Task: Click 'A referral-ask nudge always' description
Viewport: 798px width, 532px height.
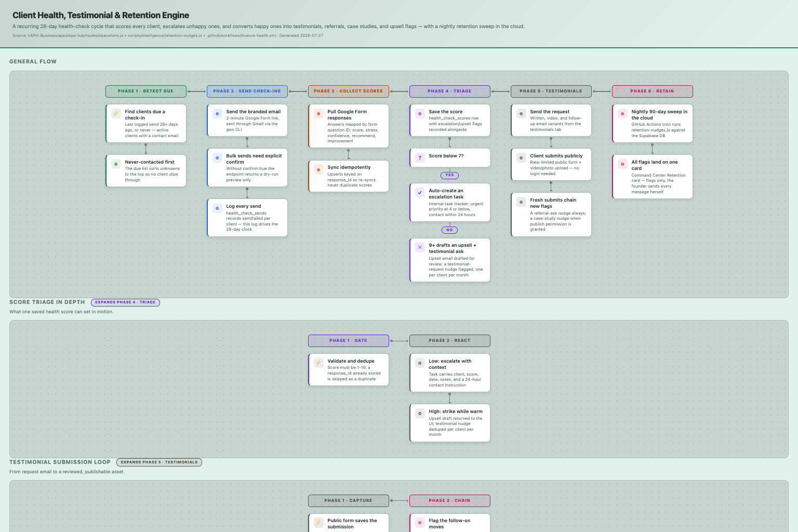Action: point(558,221)
